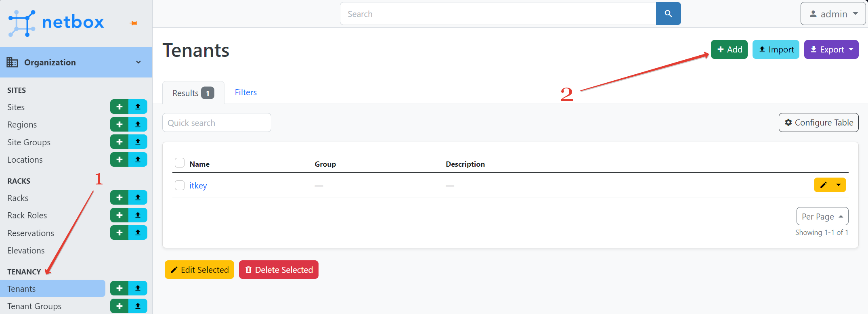Click the pencil edit icon for itkey

click(x=823, y=185)
